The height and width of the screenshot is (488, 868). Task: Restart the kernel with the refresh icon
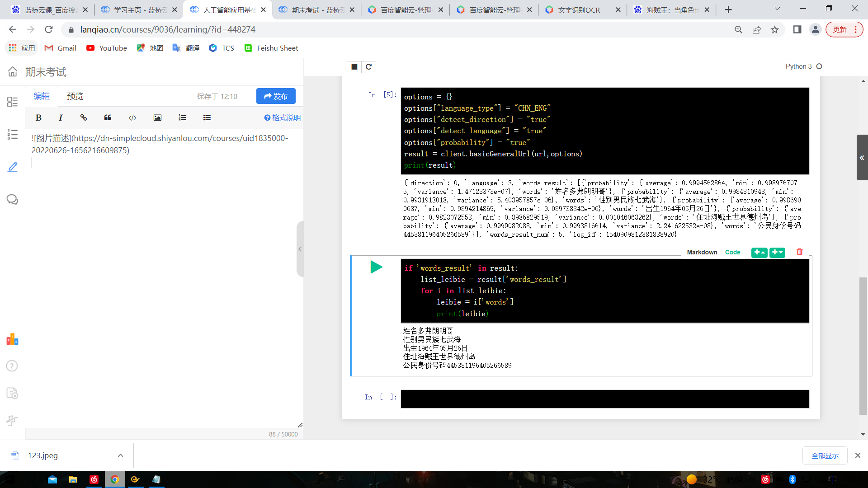pos(368,67)
